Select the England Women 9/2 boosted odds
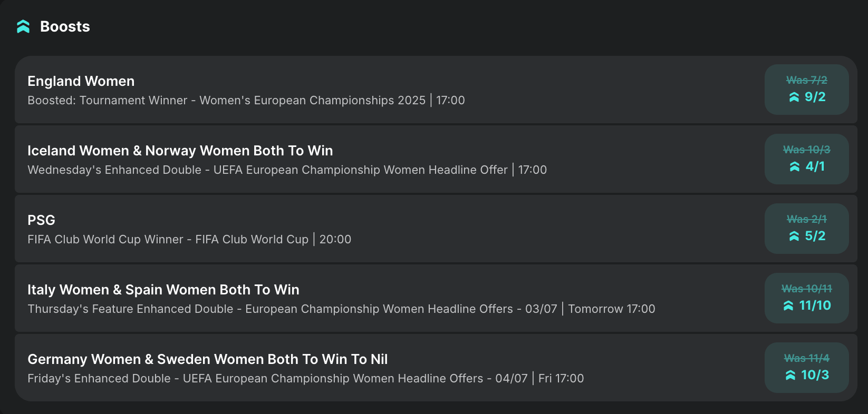Viewport: 868px width, 414px height. click(807, 90)
